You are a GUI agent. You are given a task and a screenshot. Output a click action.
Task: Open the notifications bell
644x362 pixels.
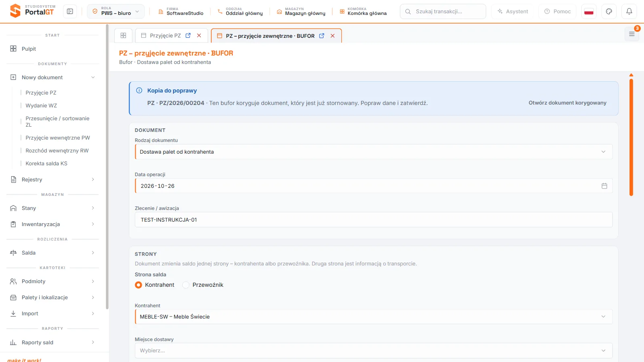tap(629, 11)
